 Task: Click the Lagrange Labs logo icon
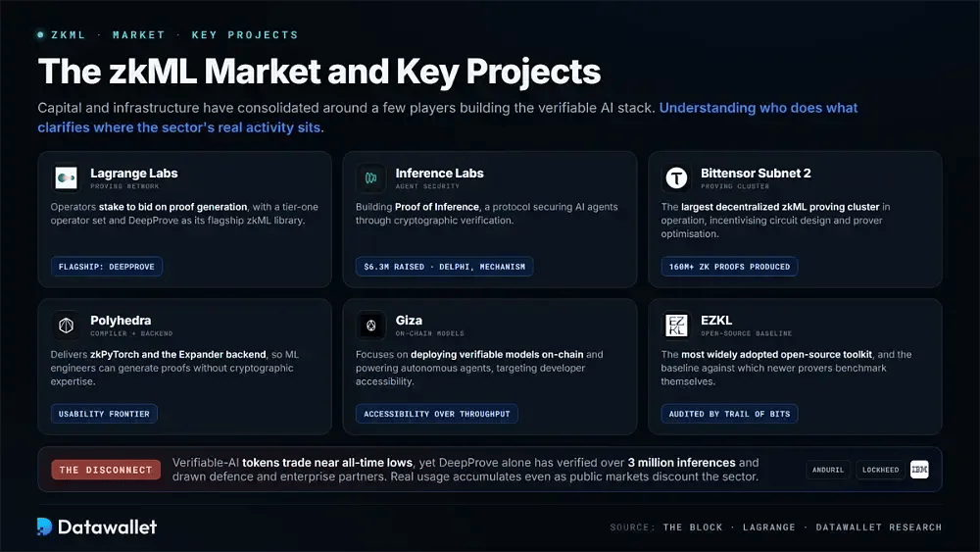click(66, 178)
